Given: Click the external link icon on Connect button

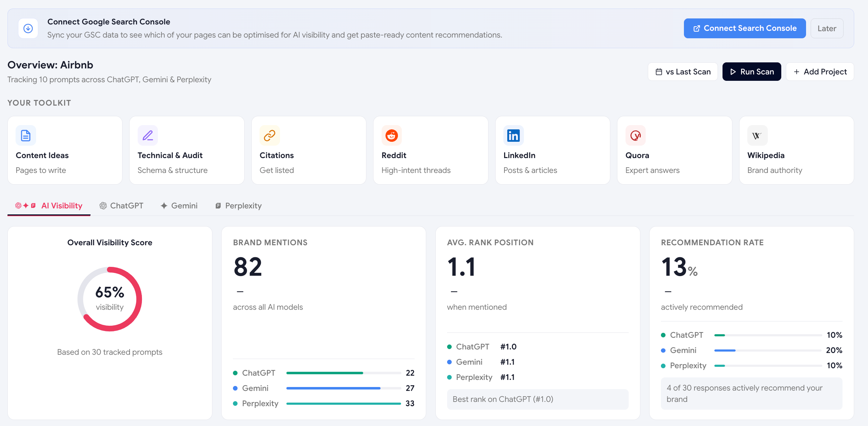Looking at the screenshot, I should [x=696, y=28].
